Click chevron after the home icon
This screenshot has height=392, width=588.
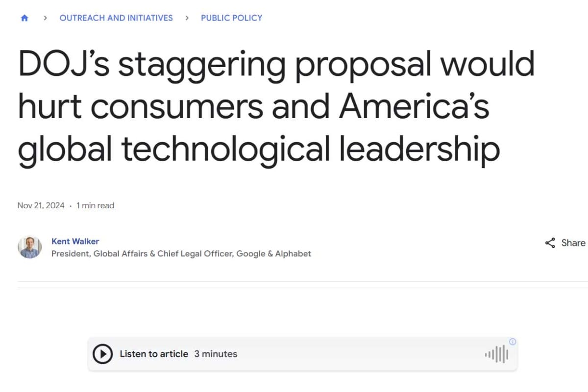(x=45, y=18)
